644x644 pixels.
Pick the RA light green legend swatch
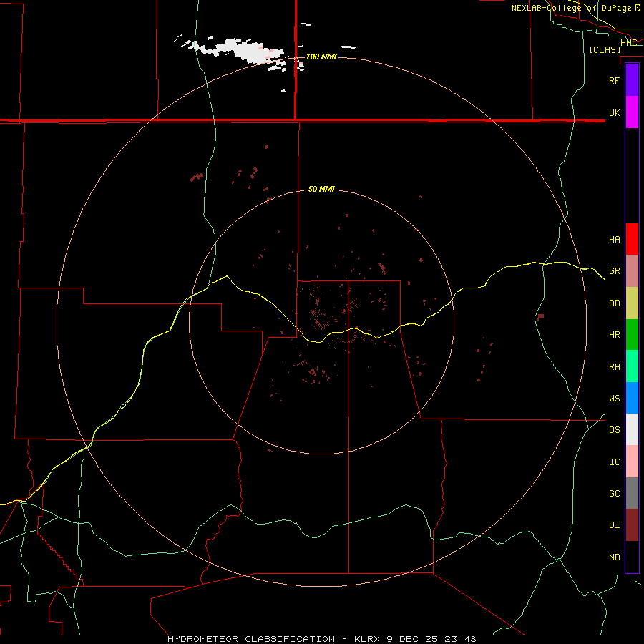(632, 366)
